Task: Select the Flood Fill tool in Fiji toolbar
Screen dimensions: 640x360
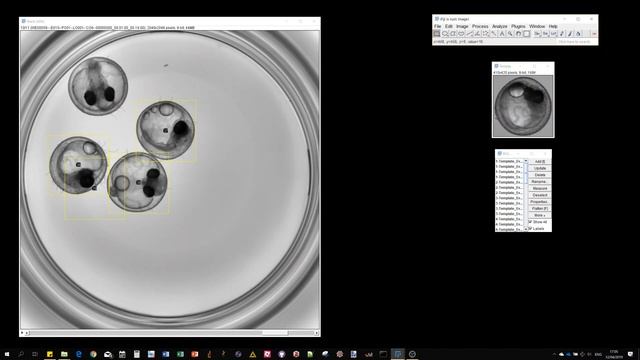Action: [x=578, y=34]
